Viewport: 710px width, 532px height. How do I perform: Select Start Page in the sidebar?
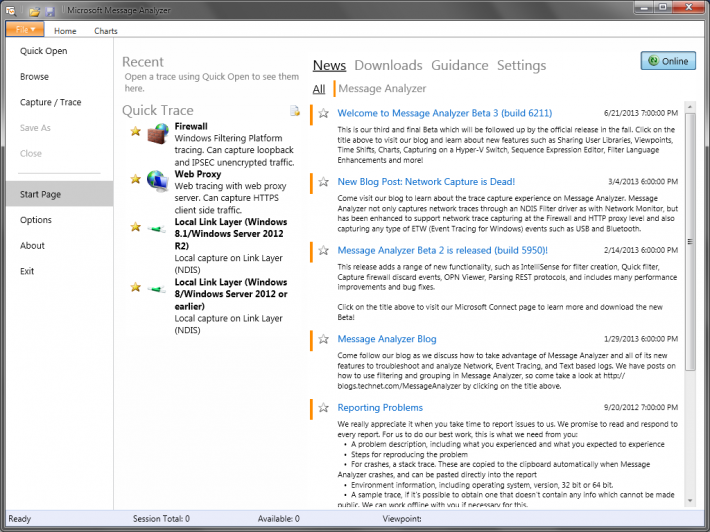point(59,194)
